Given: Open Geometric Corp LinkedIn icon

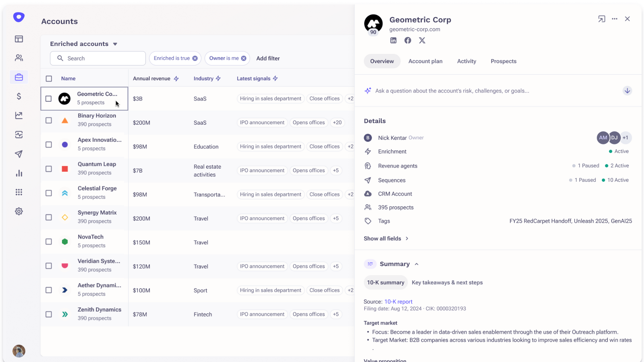Looking at the screenshot, I should [393, 41].
